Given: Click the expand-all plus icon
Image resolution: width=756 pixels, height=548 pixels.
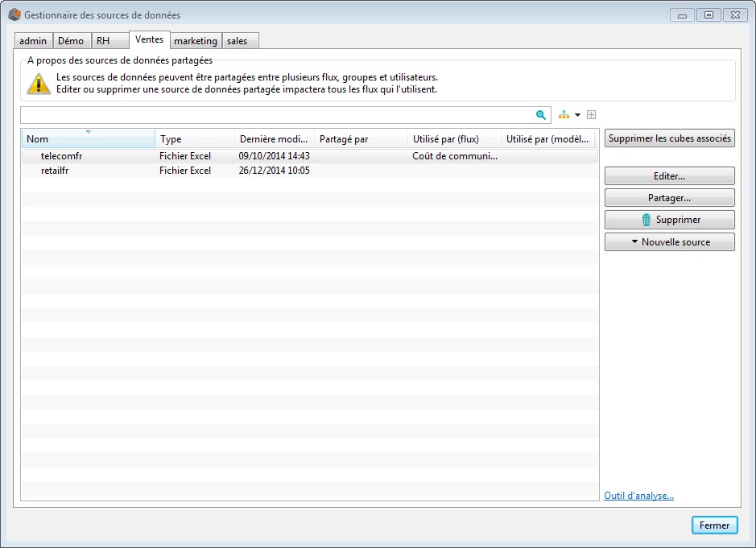Looking at the screenshot, I should [591, 115].
